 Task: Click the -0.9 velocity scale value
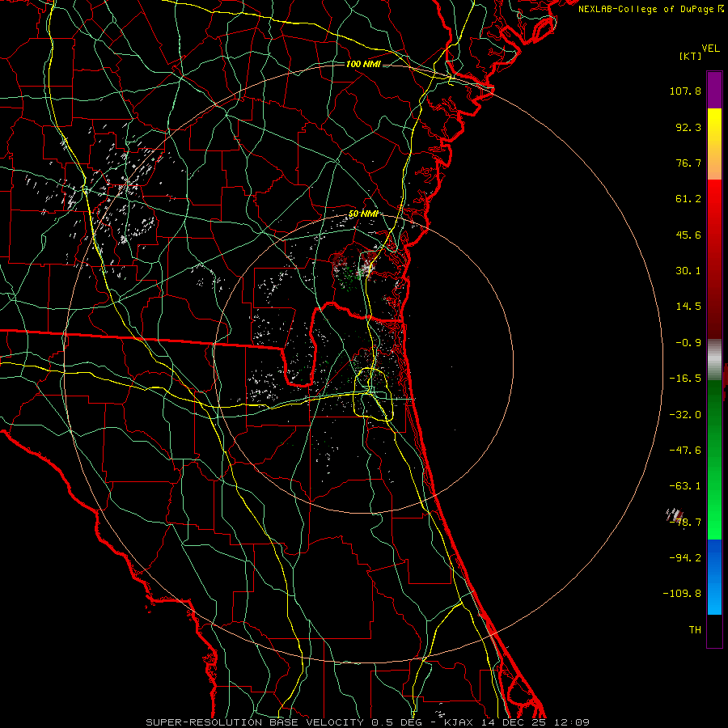pos(688,343)
